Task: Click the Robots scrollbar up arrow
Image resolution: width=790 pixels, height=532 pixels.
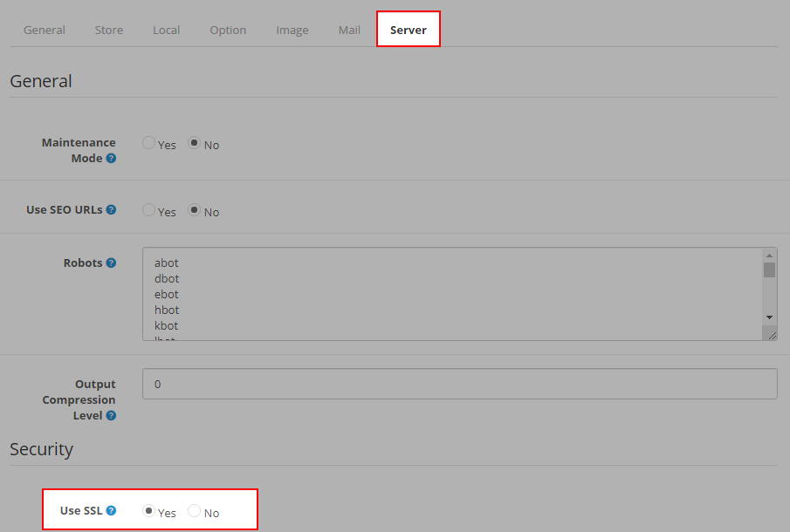Action: tap(769, 256)
